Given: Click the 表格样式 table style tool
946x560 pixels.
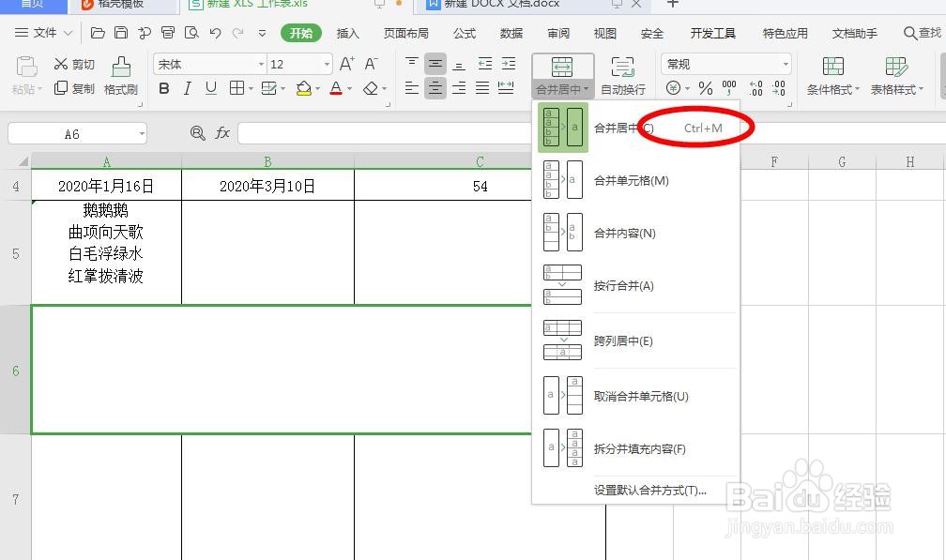Looking at the screenshot, I should tap(894, 77).
